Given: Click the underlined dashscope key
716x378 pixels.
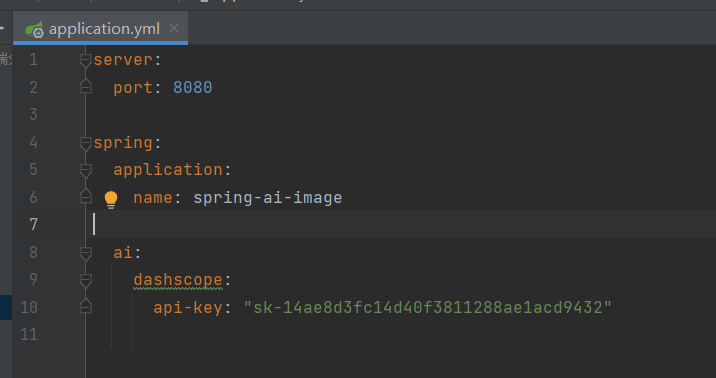Looking at the screenshot, I should pyautogui.click(x=178, y=280).
